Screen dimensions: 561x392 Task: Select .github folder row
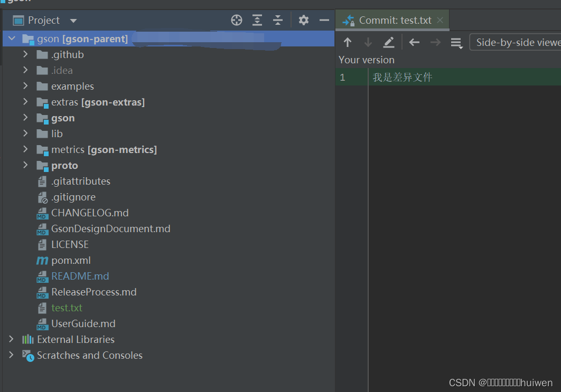pyautogui.click(x=169, y=55)
